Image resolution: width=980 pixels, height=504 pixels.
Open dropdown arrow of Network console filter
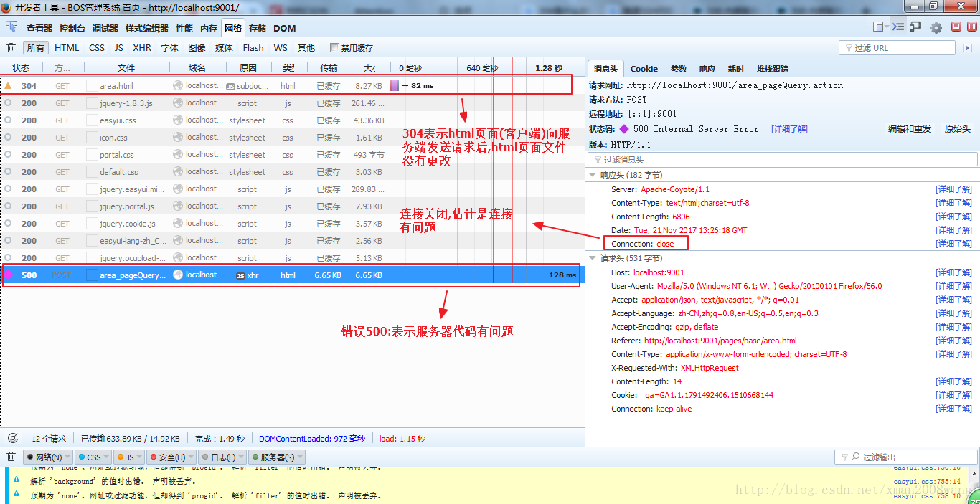pos(67,457)
